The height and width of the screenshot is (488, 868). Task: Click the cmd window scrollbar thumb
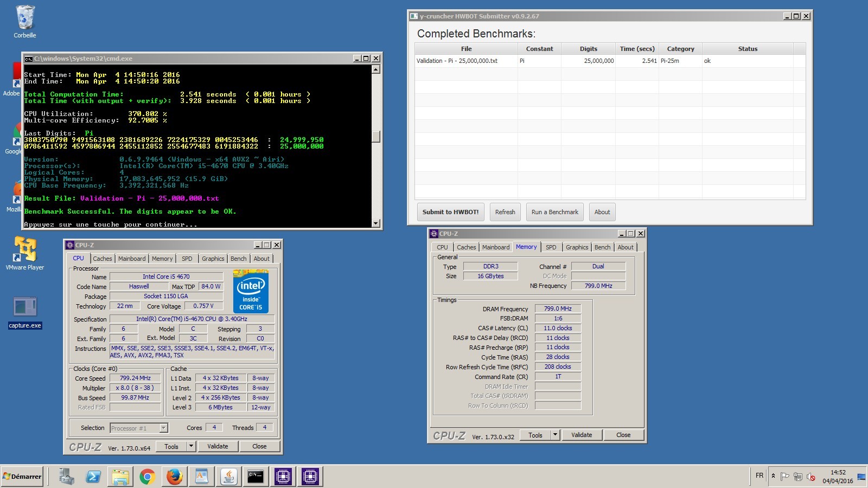point(376,136)
